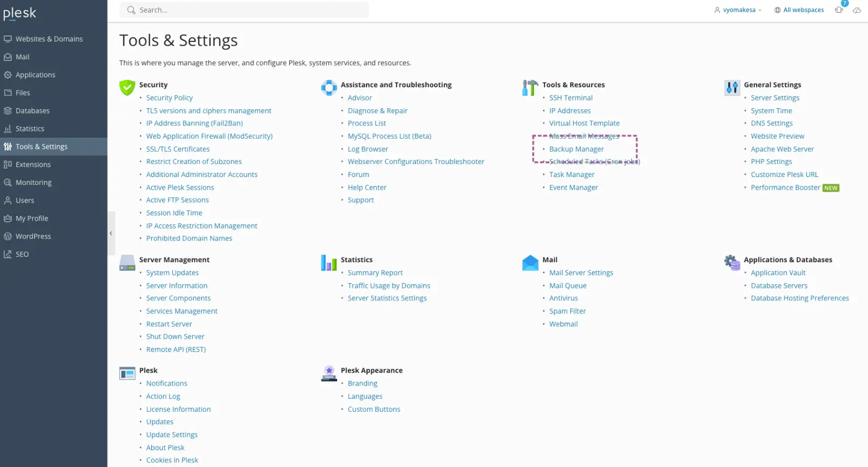
Task: Open Branding under Plesk Appearance
Action: click(x=362, y=383)
